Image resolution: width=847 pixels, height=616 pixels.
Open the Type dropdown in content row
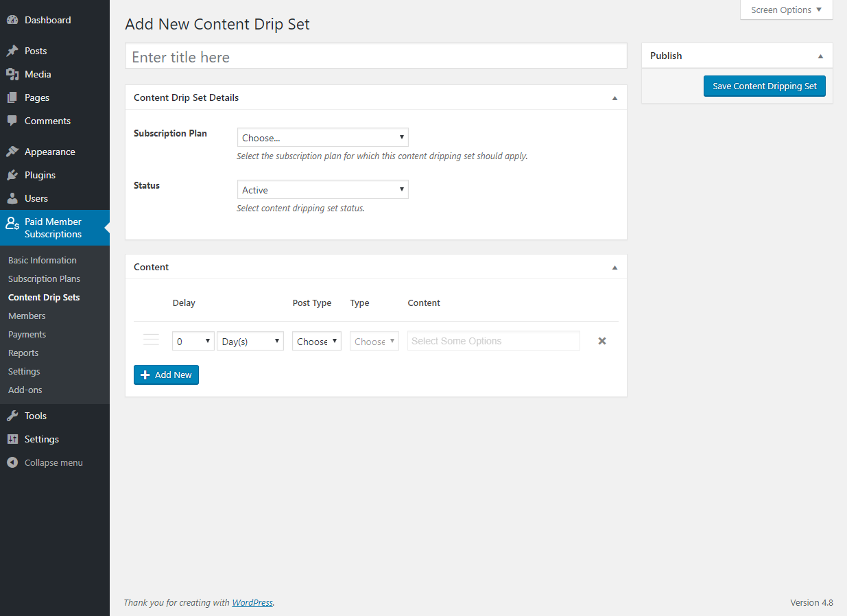click(x=374, y=341)
